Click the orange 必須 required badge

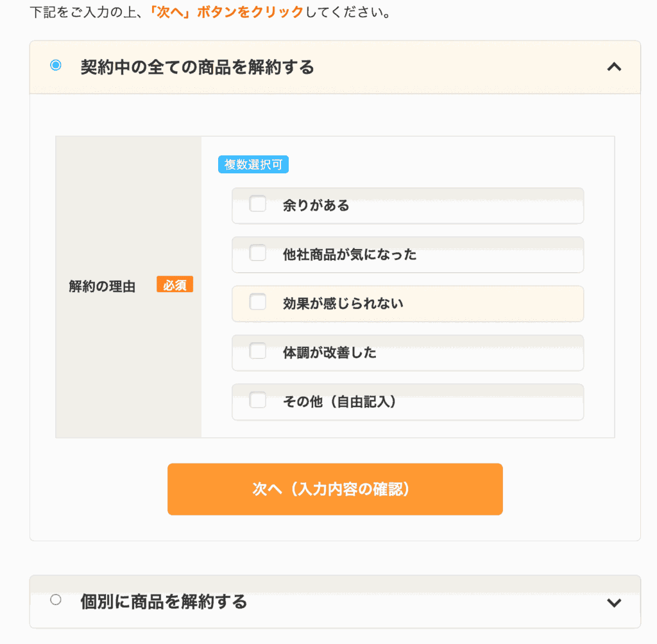[x=175, y=284]
